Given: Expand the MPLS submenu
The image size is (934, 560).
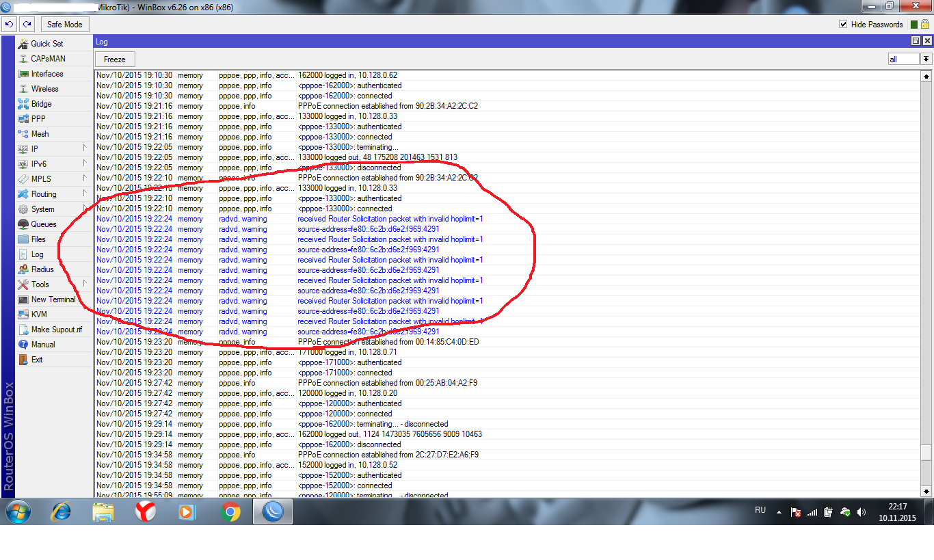Looking at the screenshot, I should [x=85, y=178].
